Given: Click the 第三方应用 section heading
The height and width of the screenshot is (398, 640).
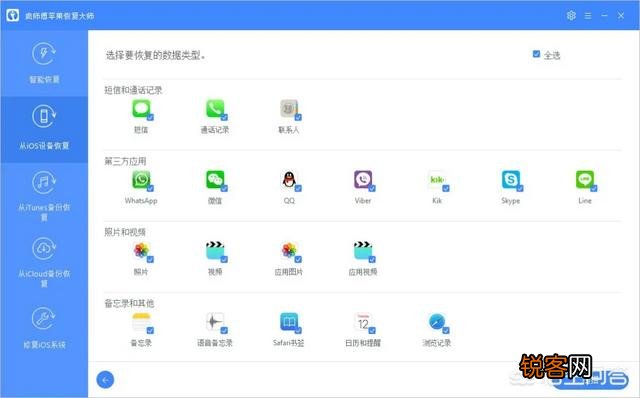Looking at the screenshot, I should 125,161.
